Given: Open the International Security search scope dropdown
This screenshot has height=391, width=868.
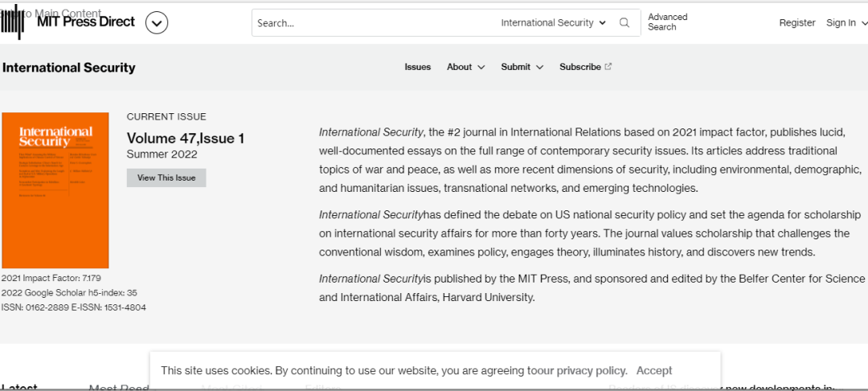Looking at the screenshot, I should click(x=553, y=22).
